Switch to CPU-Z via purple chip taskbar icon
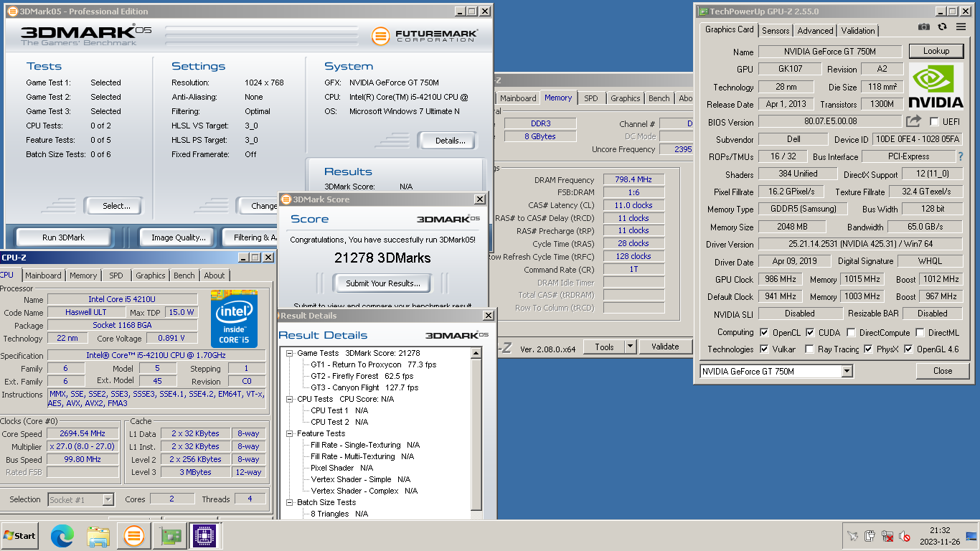This screenshot has width=980, height=551. tap(203, 536)
